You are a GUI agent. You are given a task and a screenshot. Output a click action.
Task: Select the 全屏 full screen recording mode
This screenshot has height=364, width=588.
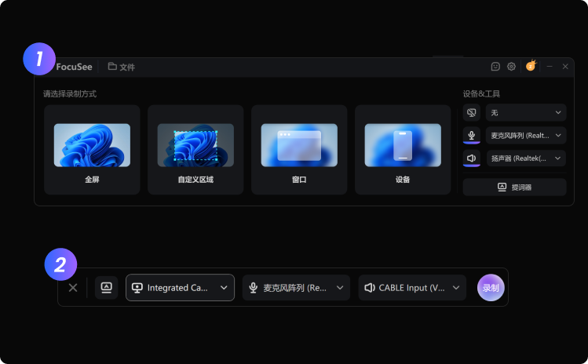pyautogui.click(x=92, y=150)
